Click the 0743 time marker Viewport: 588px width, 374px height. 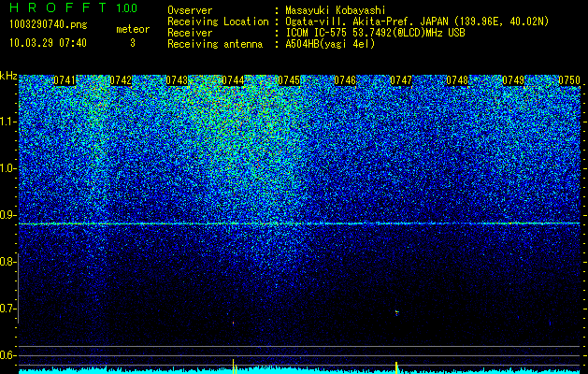(177, 80)
